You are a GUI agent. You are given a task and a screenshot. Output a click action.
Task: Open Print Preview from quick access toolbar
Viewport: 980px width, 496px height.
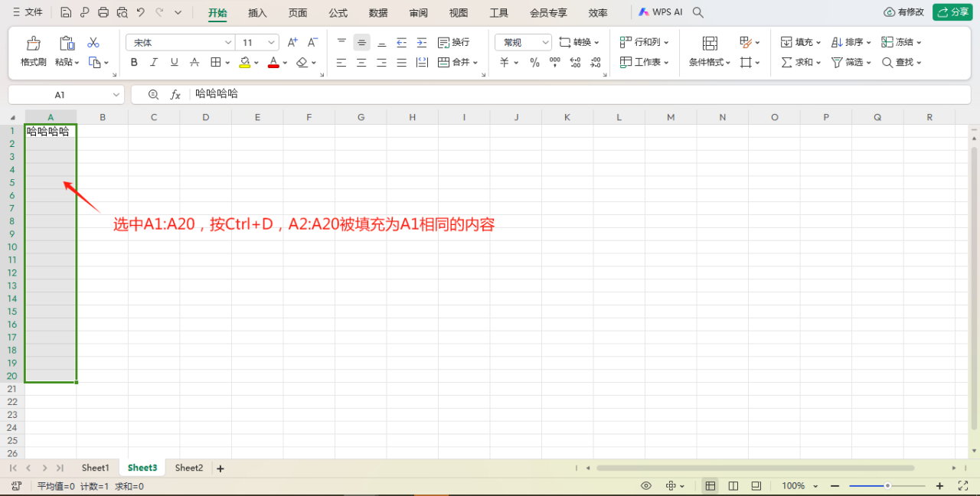point(122,12)
